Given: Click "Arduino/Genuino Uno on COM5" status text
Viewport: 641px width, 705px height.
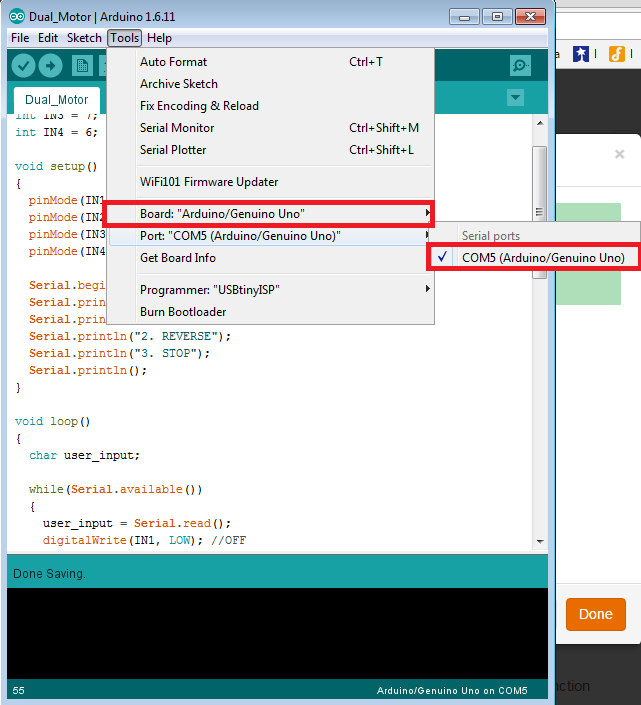Looking at the screenshot, I should (452, 691).
